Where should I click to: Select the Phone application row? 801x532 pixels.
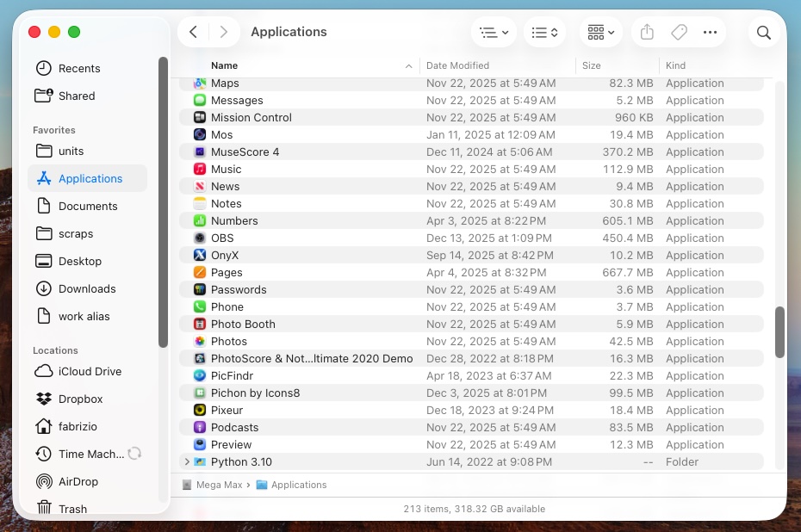pos(471,306)
